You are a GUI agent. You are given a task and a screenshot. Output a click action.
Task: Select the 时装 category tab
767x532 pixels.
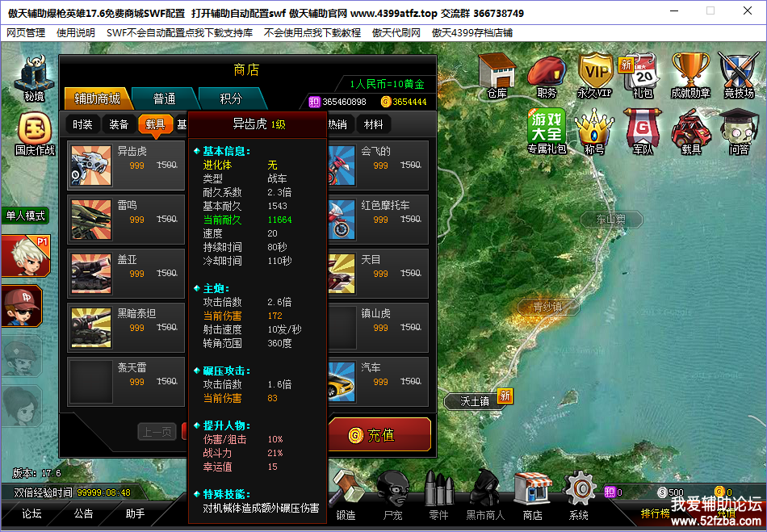click(82, 124)
